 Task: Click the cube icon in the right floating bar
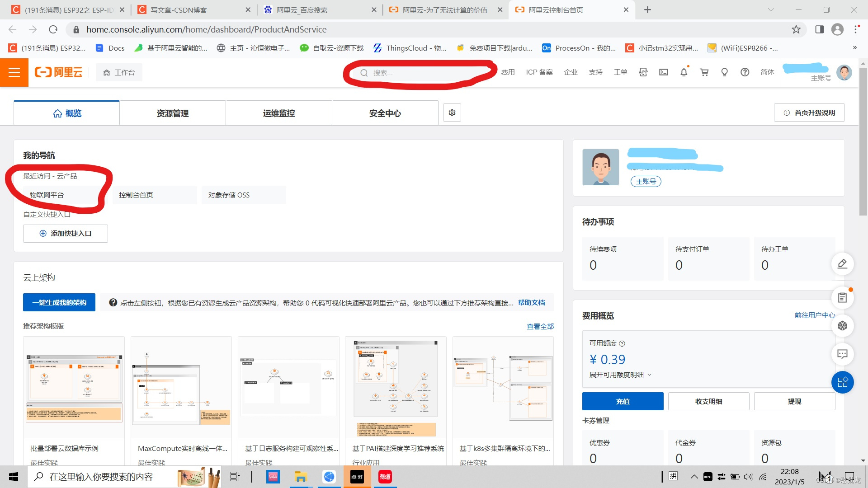pyautogui.click(x=842, y=326)
